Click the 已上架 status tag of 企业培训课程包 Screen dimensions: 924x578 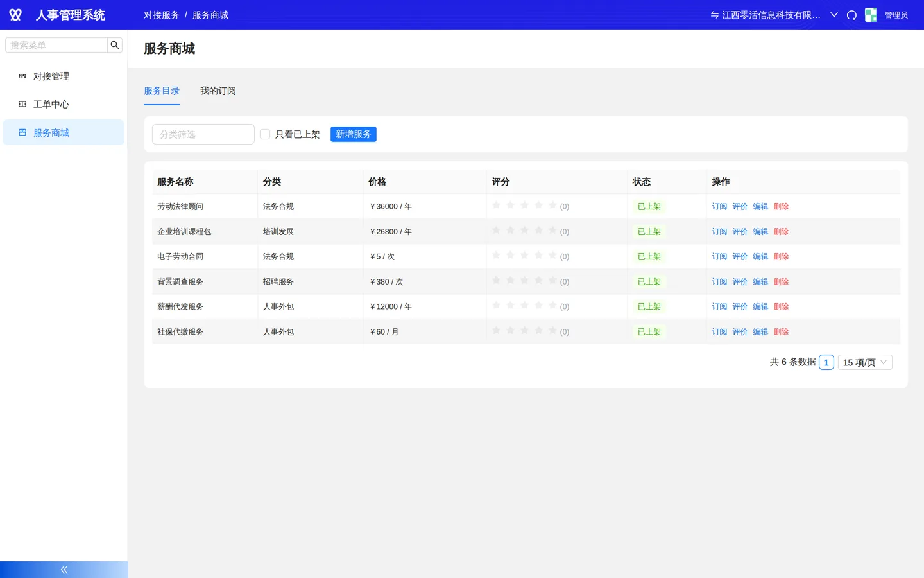coord(649,231)
